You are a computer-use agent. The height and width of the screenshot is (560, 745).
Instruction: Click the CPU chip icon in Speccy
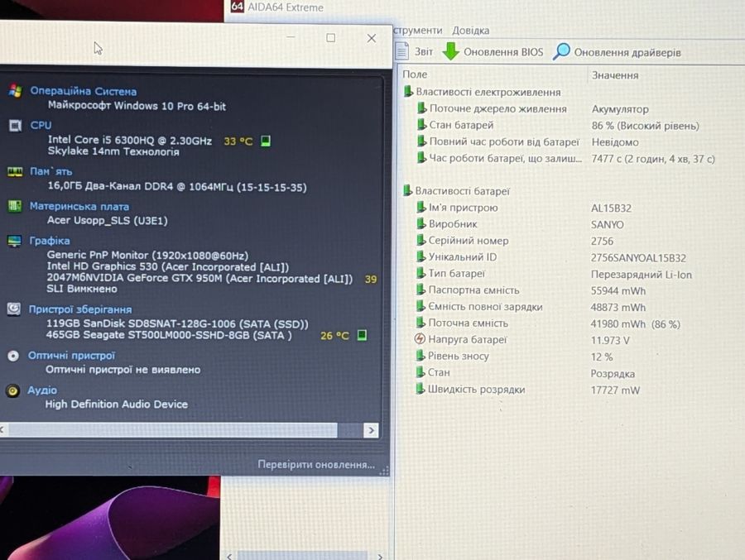(x=15, y=126)
